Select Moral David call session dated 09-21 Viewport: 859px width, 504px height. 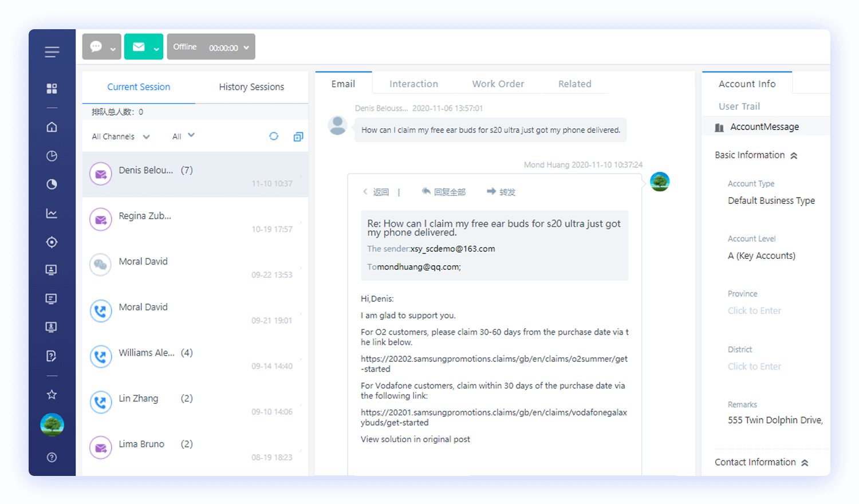click(195, 312)
